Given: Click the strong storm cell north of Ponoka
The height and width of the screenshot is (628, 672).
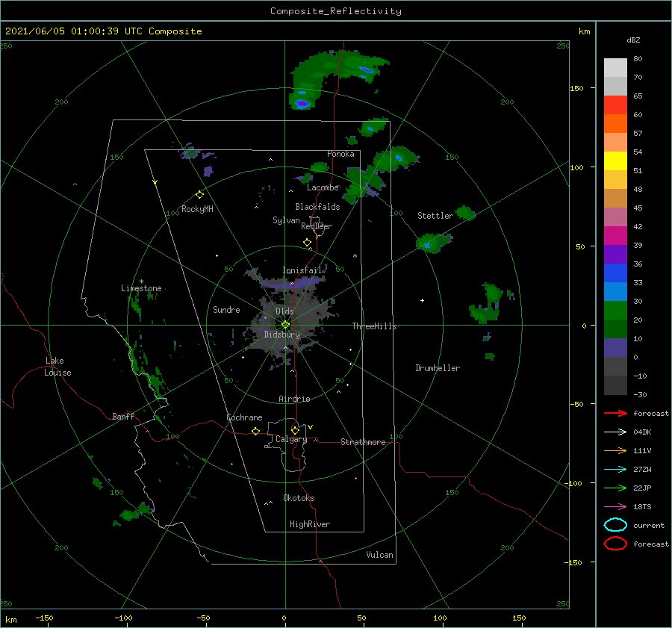Looking at the screenshot, I should tap(302, 103).
